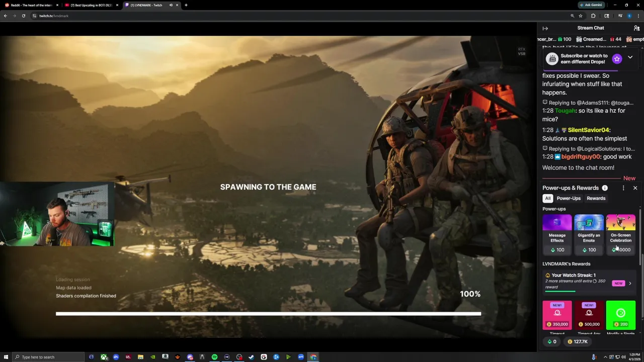Switch to the Best Upscaling YouTube tab

pyautogui.click(x=91, y=5)
